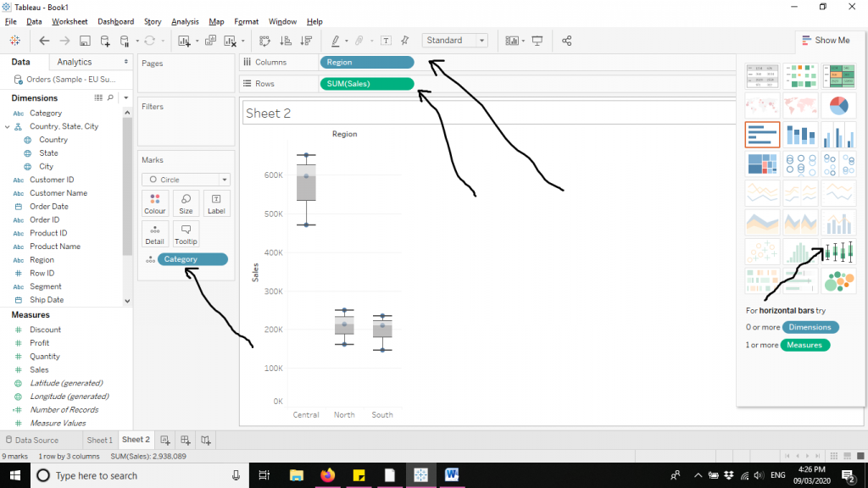The image size is (868, 488).
Task: Select the Order Date dimension field
Action: (48, 207)
